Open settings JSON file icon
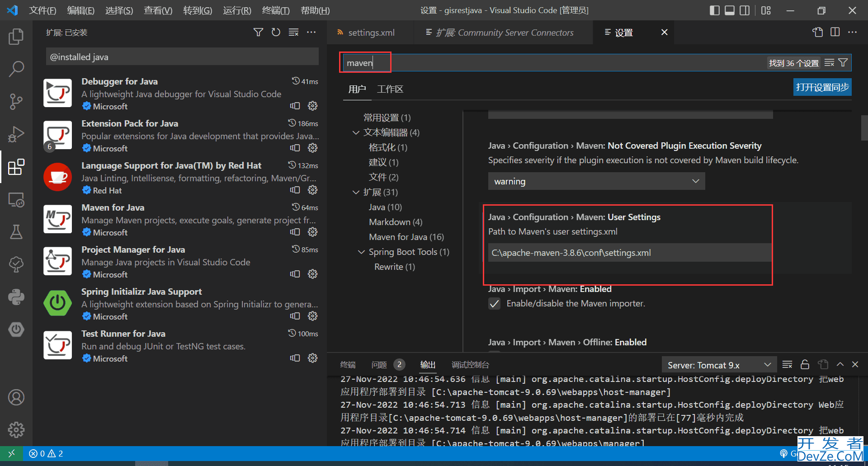 point(817,32)
